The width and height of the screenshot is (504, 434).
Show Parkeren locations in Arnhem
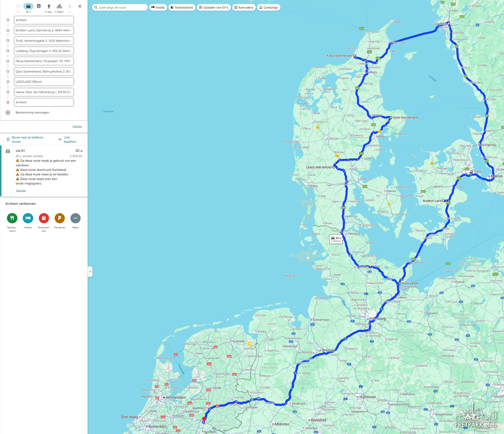click(60, 218)
